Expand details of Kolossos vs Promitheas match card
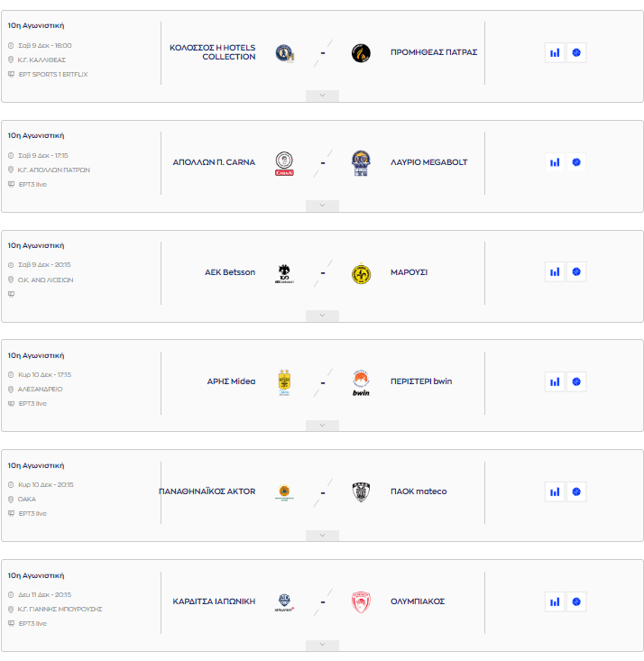The image size is (644, 661). [x=322, y=96]
